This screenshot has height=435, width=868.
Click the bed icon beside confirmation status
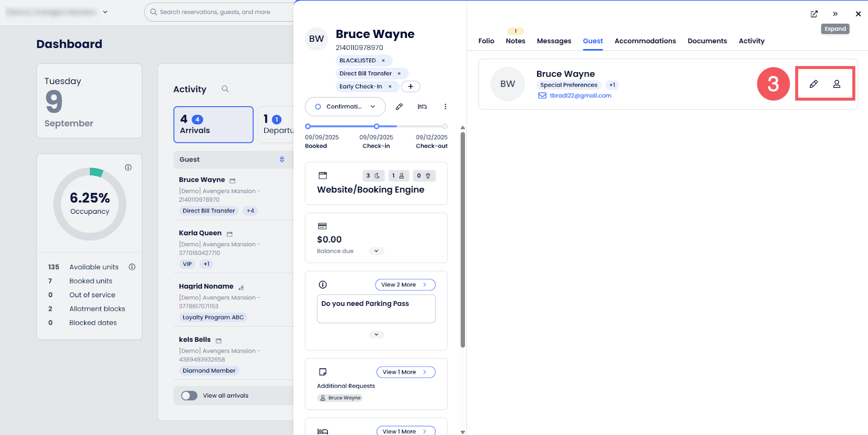coord(422,107)
